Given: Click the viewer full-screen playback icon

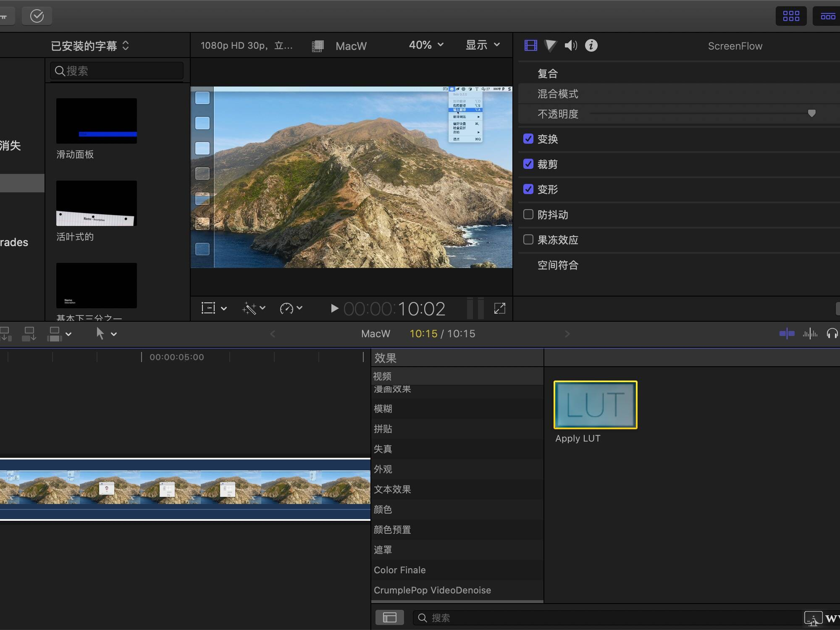Looking at the screenshot, I should point(500,309).
